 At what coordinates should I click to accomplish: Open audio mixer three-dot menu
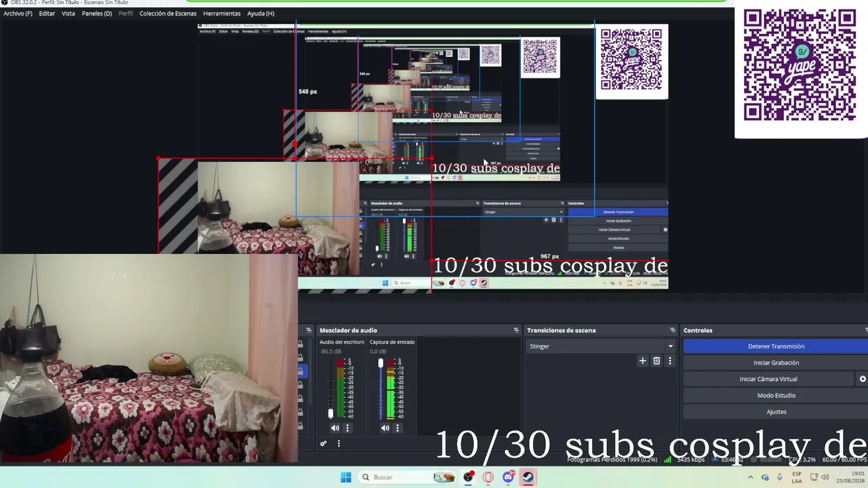click(338, 443)
